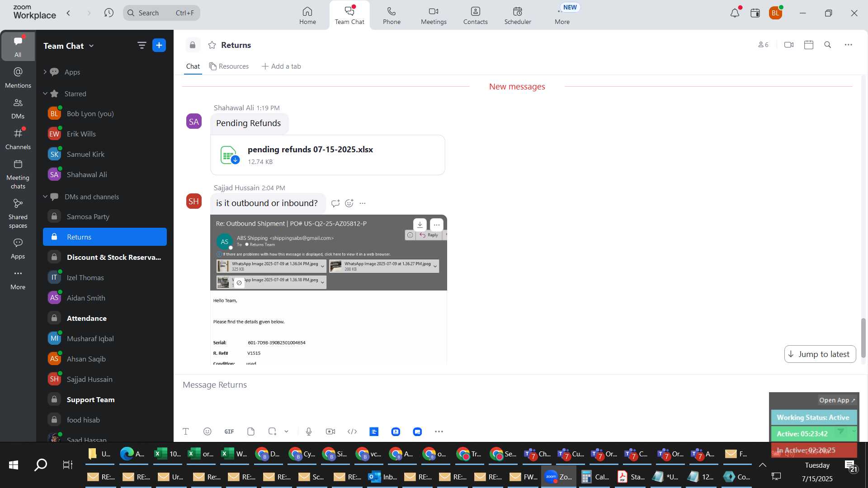Reply in thread to Sajjad's message
Viewport: 868px width, 488px height.
[335, 203]
